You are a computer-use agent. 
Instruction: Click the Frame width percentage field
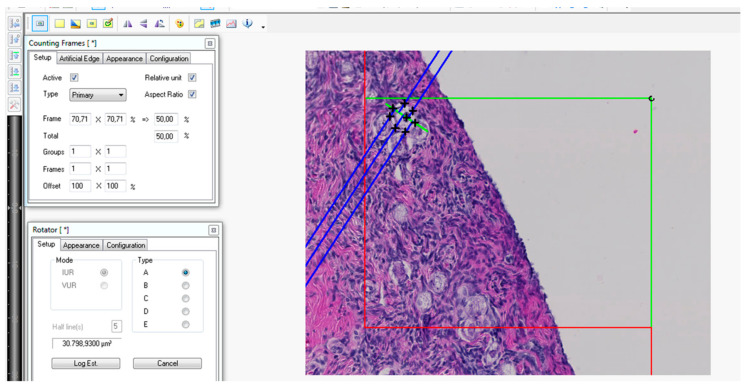pyautogui.click(x=80, y=119)
